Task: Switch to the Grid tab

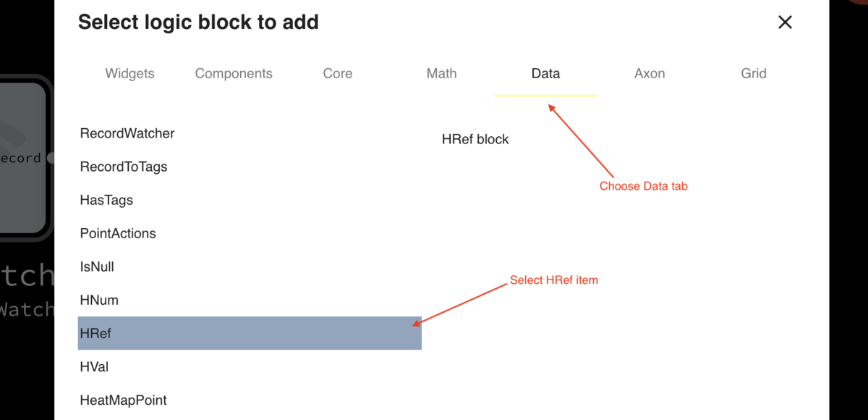Action: (754, 73)
